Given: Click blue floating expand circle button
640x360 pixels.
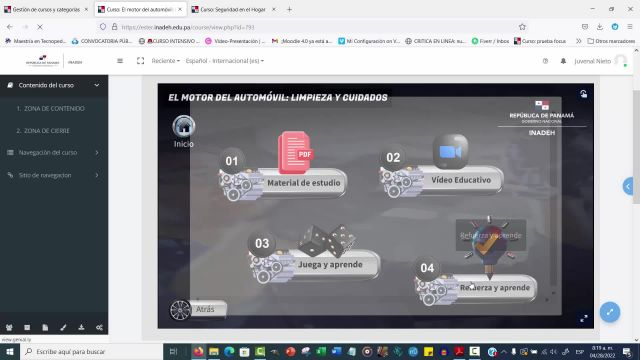Looking at the screenshot, I should [x=610, y=312].
